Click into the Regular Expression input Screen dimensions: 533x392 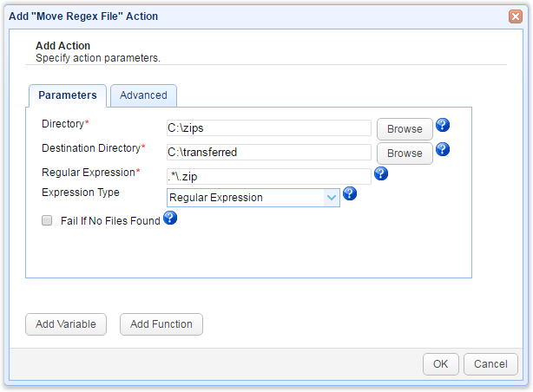[268, 176]
